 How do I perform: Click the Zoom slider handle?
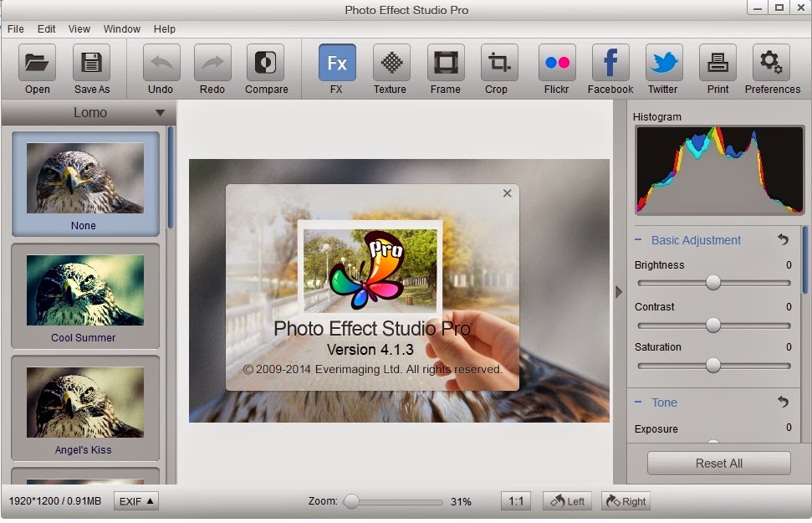351,501
